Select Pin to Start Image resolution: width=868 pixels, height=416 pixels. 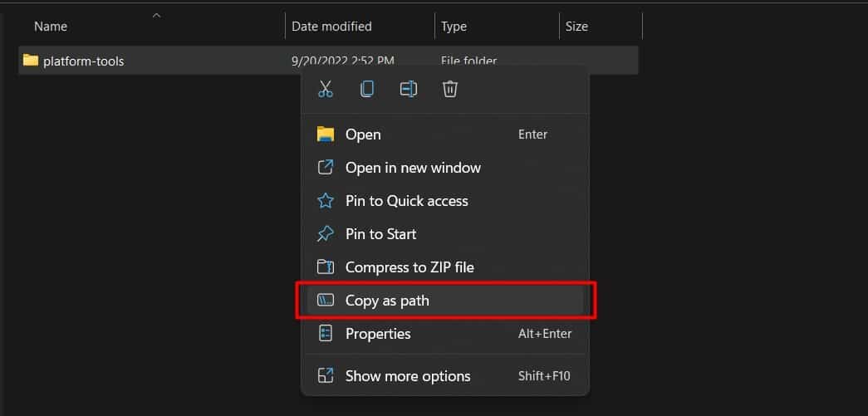coord(445,234)
